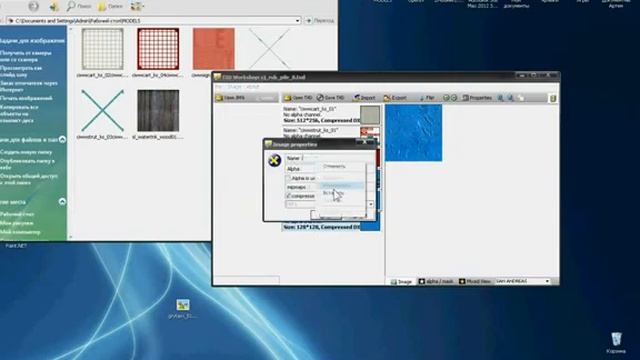Click Получить от камеры или со сканера link
The image size is (640, 360).
(x=25, y=56)
